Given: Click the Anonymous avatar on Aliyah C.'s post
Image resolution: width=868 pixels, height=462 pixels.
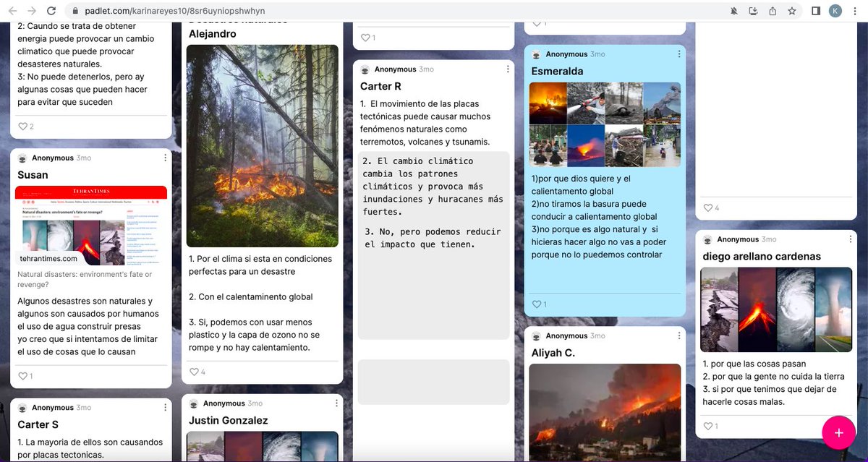Looking at the screenshot, I should point(536,336).
